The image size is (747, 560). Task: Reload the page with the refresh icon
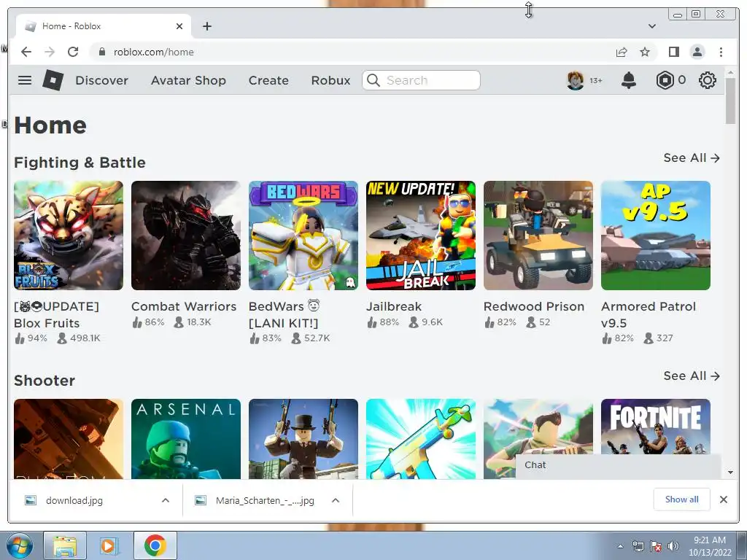click(x=73, y=52)
